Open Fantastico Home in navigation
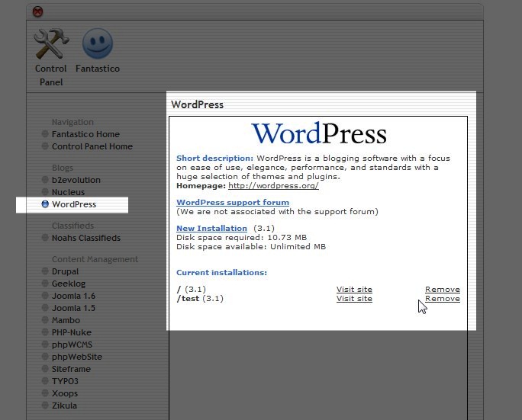Image resolution: width=522 pixels, height=420 pixels. click(85, 134)
